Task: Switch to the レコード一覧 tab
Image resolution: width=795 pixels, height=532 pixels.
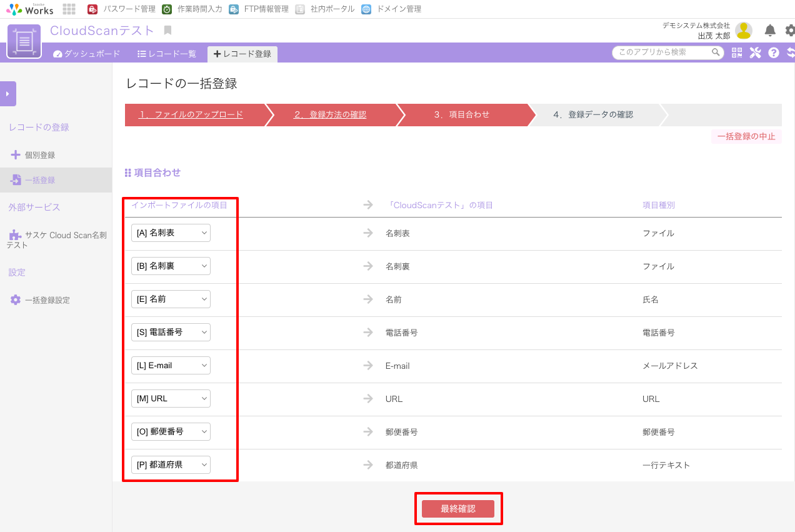Action: click(x=167, y=54)
